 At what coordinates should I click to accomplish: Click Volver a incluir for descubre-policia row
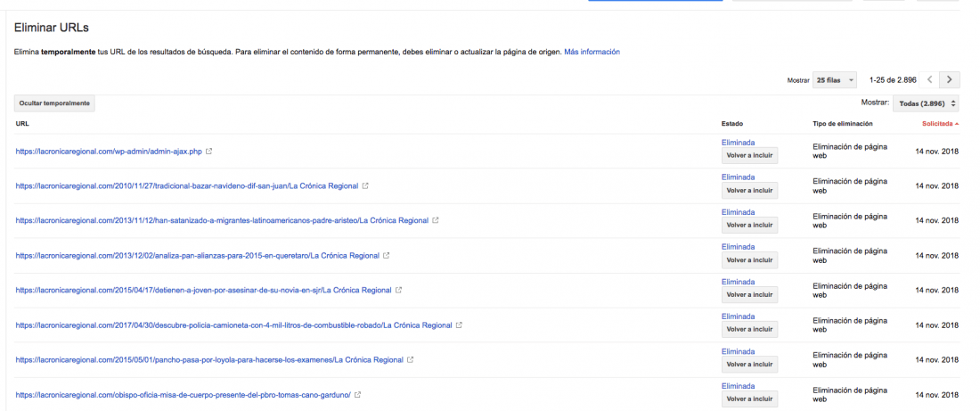(749, 329)
